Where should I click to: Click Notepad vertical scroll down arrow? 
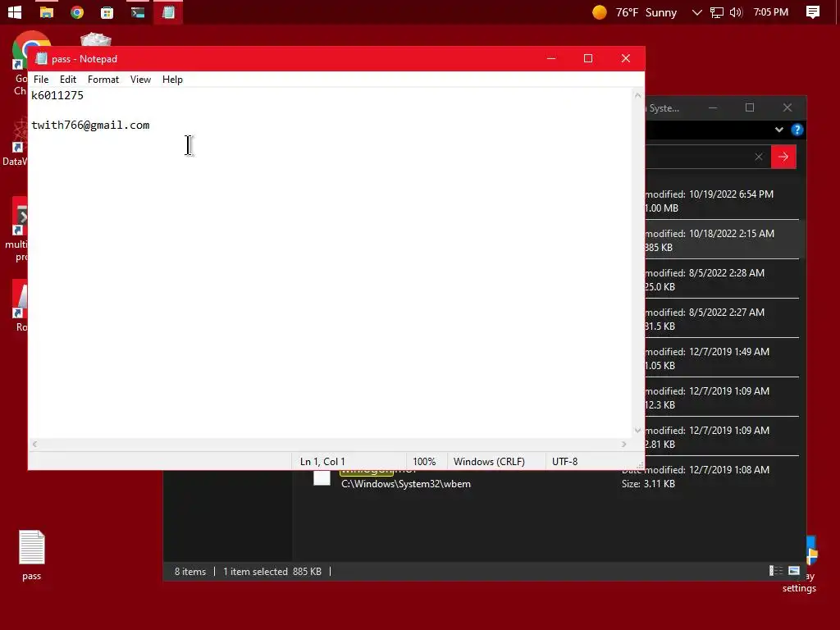[637, 430]
